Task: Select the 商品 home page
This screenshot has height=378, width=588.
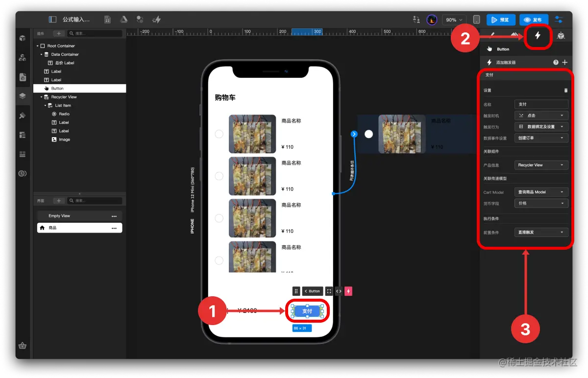Action: pyautogui.click(x=79, y=228)
